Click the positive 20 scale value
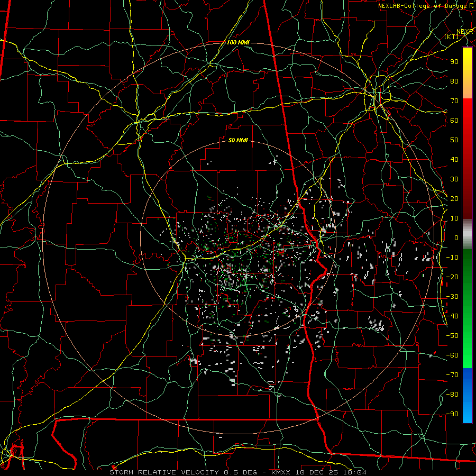 [x=454, y=198]
